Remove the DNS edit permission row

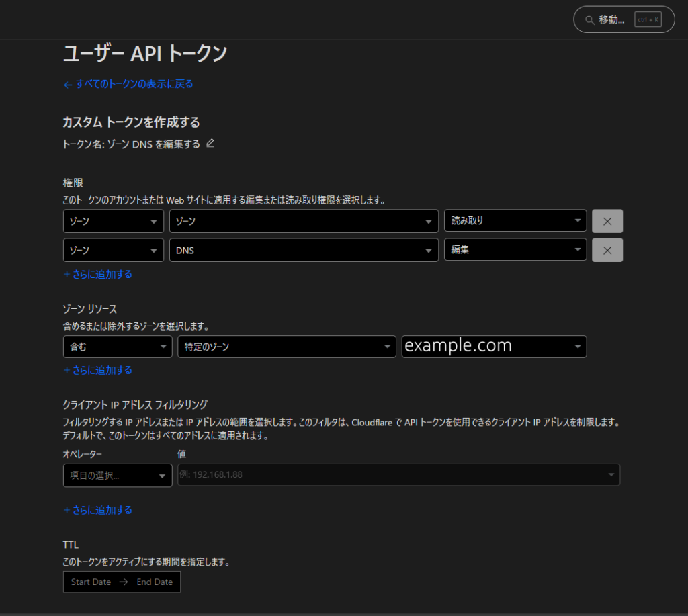tap(607, 250)
